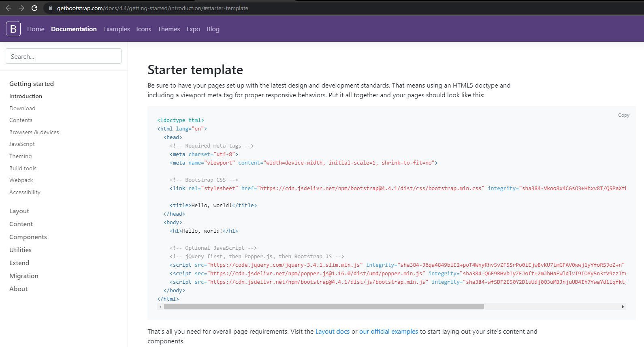Reload the page with refresh icon

pyautogui.click(x=34, y=8)
